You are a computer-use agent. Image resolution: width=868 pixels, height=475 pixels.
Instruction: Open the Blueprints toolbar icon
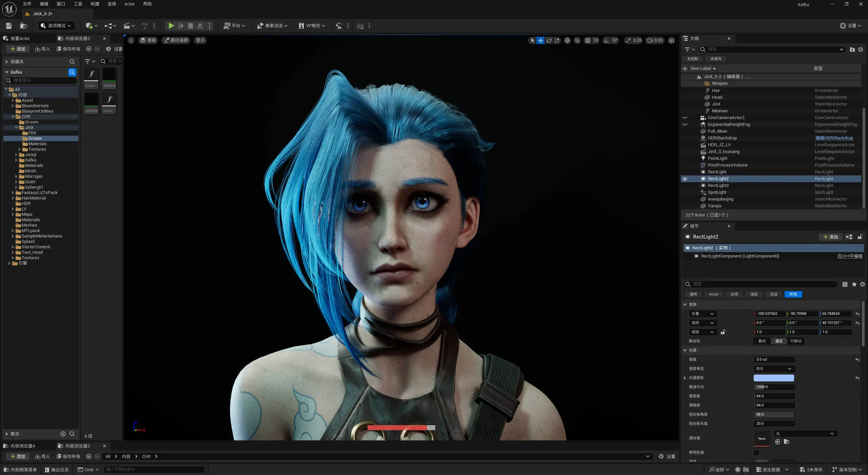click(111, 26)
